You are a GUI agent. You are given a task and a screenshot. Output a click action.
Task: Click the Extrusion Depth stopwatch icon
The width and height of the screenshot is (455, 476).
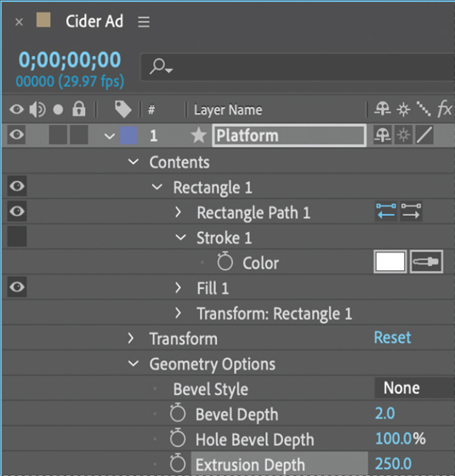click(x=178, y=463)
